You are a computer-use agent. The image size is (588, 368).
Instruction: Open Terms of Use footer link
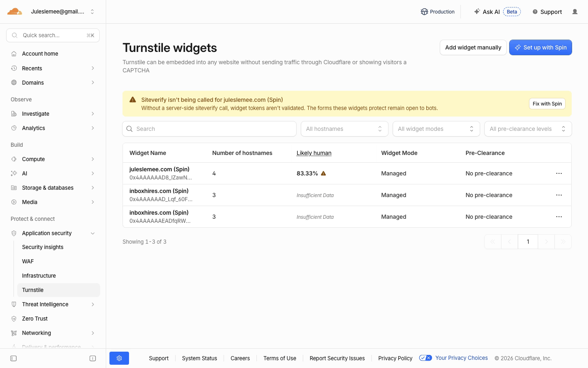pyautogui.click(x=280, y=358)
